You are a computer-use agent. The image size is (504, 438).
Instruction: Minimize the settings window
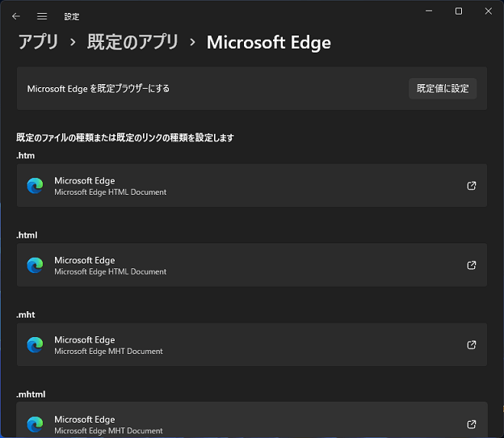click(429, 11)
